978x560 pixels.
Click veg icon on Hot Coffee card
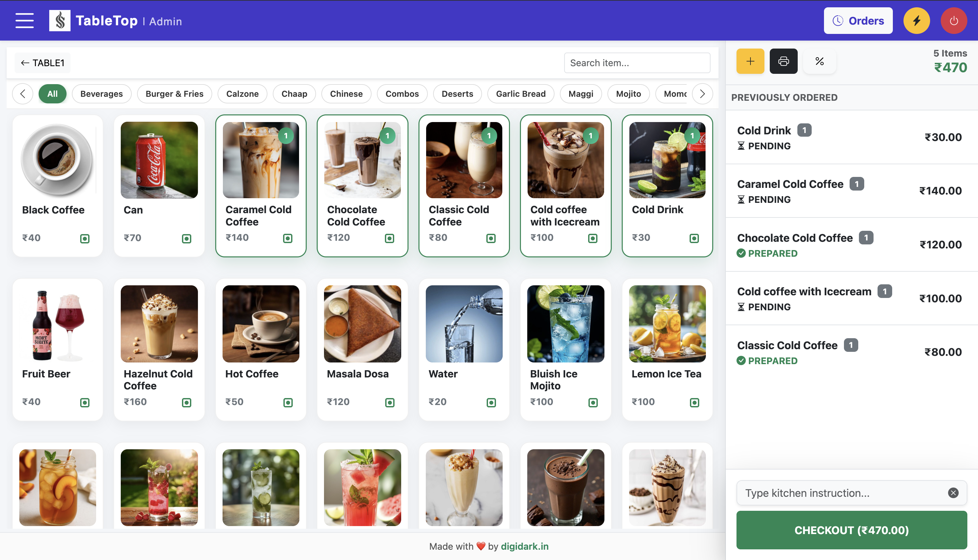(x=288, y=402)
